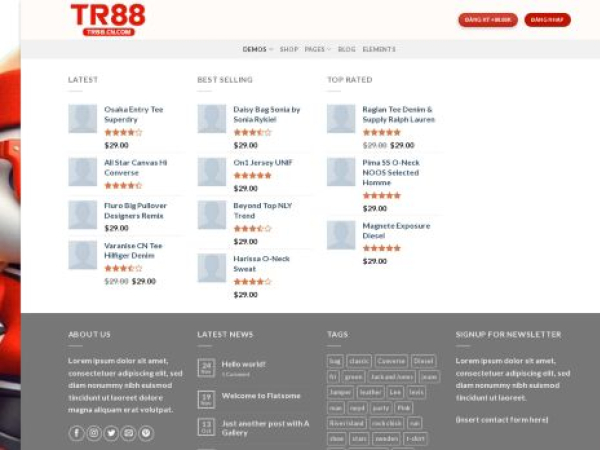Open the Instagram social icon
600x450 pixels.
94,433
